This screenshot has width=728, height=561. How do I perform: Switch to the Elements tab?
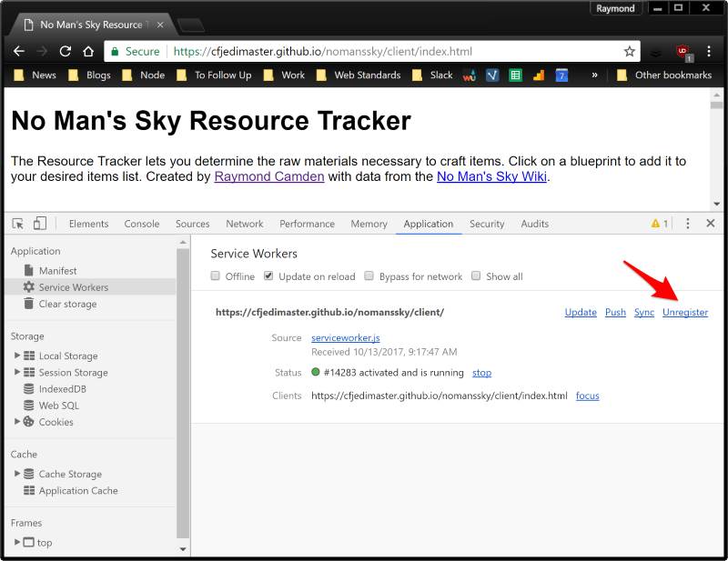tap(88, 224)
